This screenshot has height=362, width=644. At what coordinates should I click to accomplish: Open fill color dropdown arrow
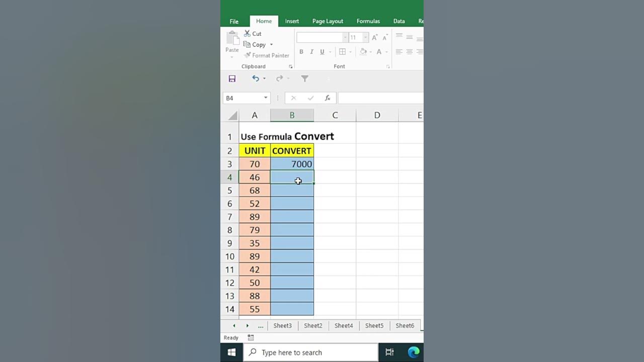370,52
